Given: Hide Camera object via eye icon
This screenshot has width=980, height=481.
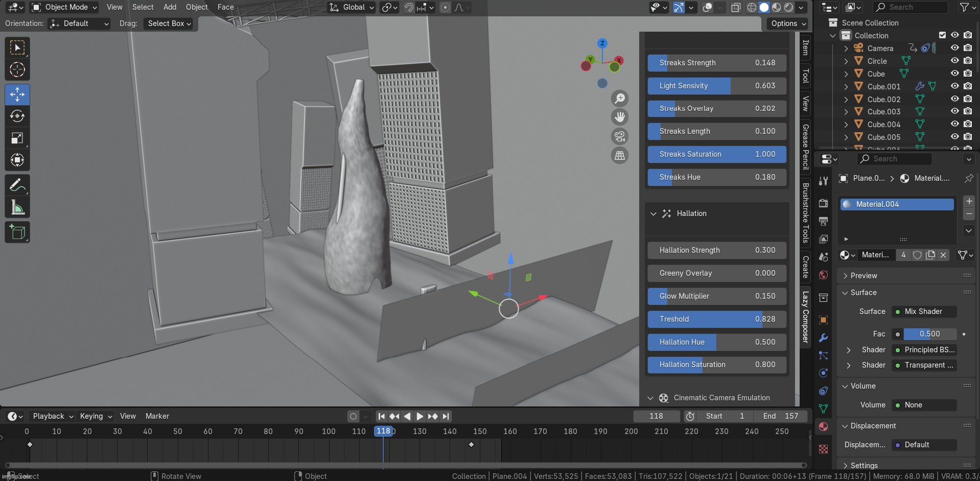Looking at the screenshot, I should tap(954, 48).
